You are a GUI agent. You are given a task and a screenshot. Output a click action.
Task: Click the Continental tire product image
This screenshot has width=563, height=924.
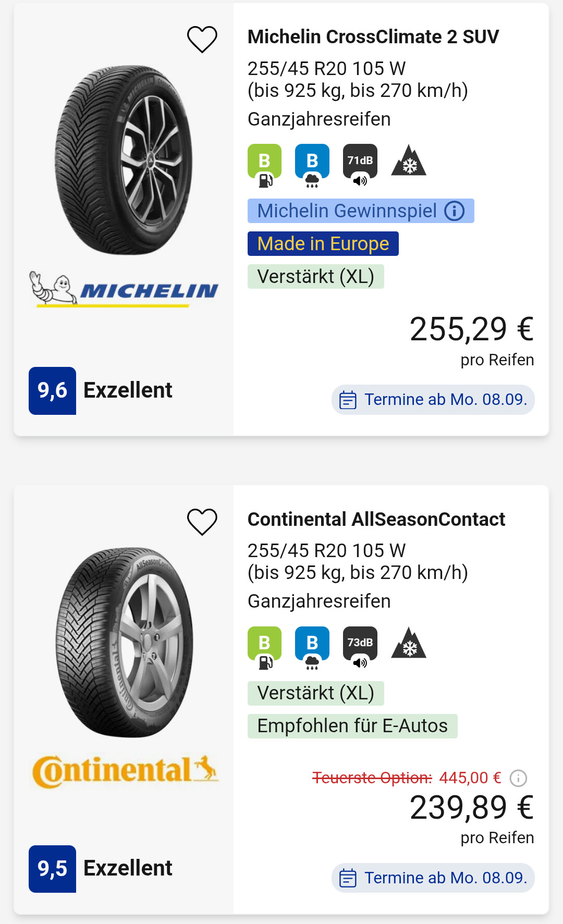click(x=124, y=642)
